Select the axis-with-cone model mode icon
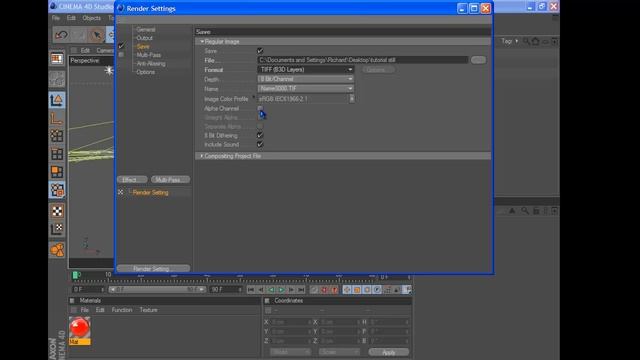Screen dimensions: 640x360 [57, 100]
